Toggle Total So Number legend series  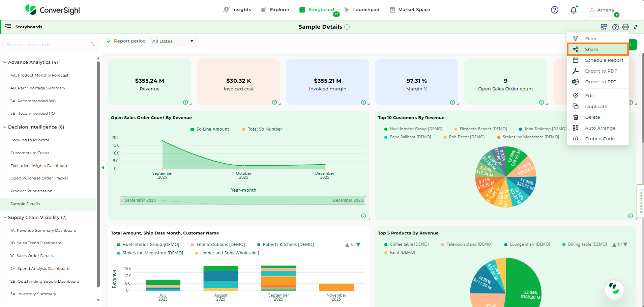pyautogui.click(x=262, y=129)
